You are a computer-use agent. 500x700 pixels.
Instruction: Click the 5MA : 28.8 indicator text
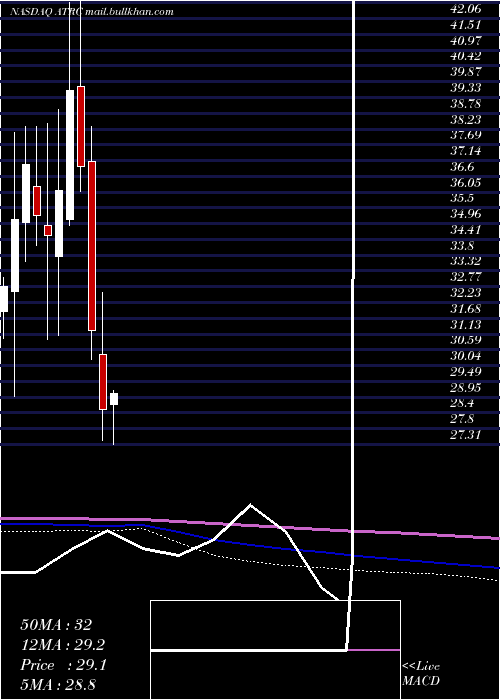click(x=58, y=684)
